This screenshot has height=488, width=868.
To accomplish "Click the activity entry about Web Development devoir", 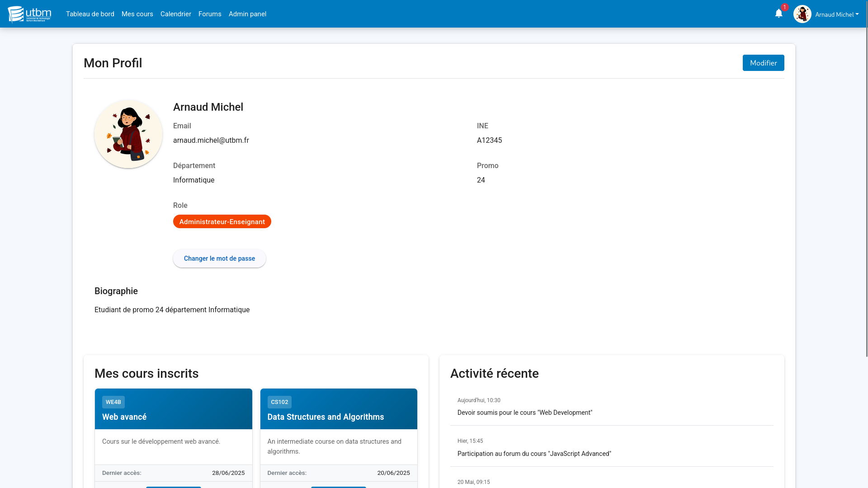I will [525, 412].
